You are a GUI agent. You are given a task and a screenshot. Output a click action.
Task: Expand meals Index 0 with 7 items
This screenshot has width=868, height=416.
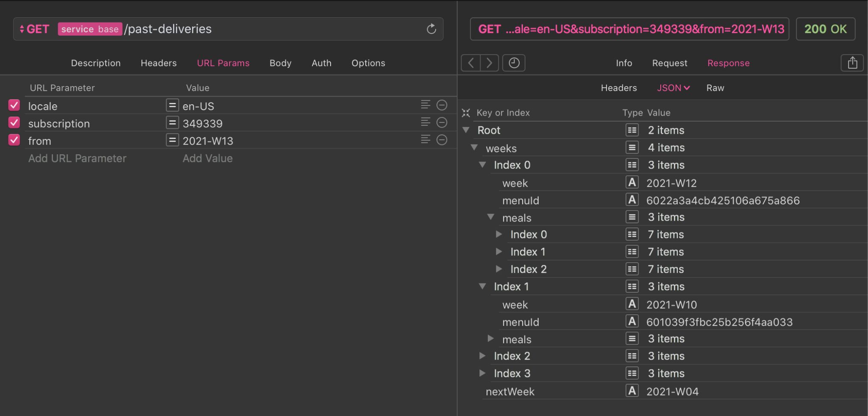click(499, 234)
